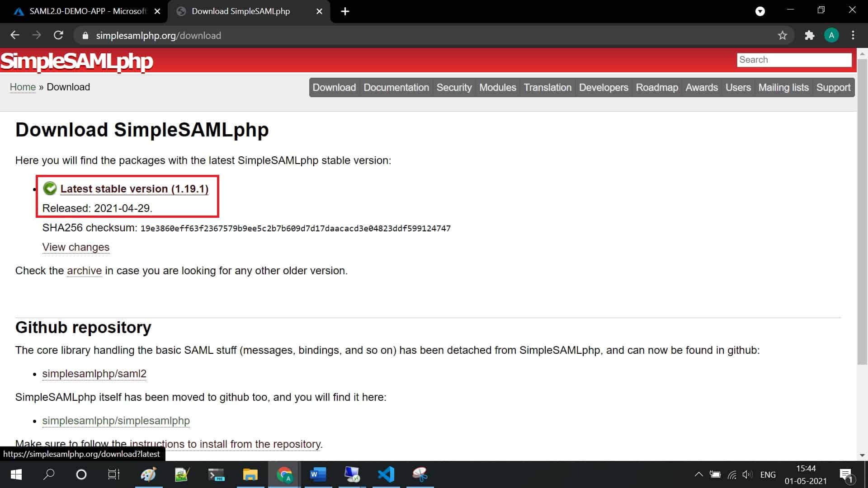This screenshot has height=488, width=868.
Task: Open Cortana circle in taskbar
Action: pyautogui.click(x=81, y=474)
